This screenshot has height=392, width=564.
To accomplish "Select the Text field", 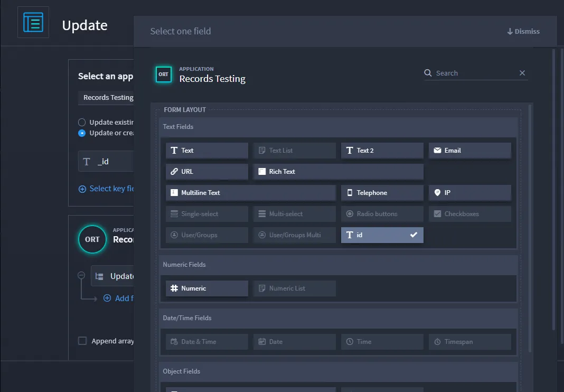I will pyautogui.click(x=207, y=151).
